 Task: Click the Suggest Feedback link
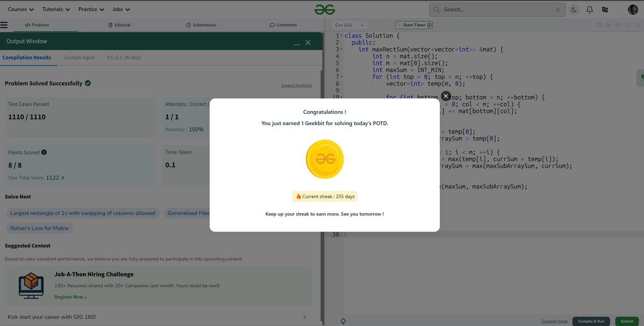[x=296, y=85]
